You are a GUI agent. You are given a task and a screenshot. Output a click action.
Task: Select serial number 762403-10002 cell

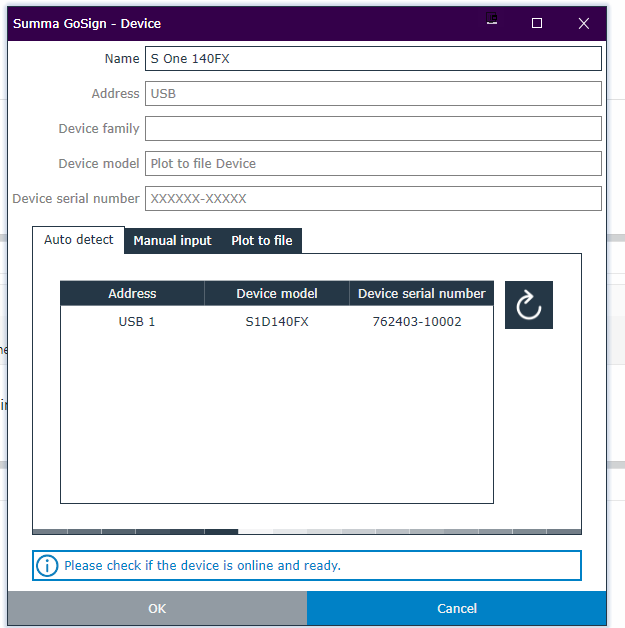[417, 322]
